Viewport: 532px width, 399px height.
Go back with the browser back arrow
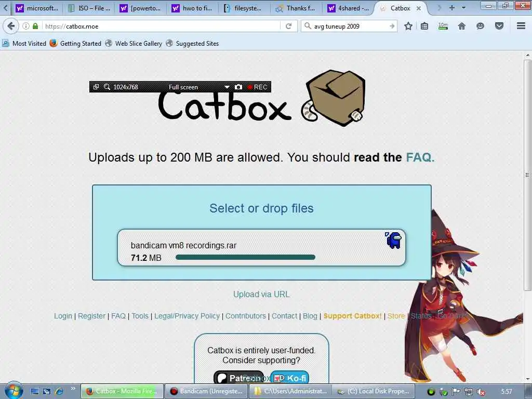coord(11,26)
